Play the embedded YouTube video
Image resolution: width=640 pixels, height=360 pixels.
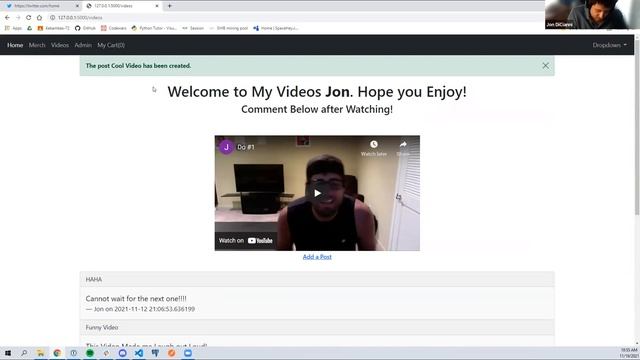pos(317,193)
